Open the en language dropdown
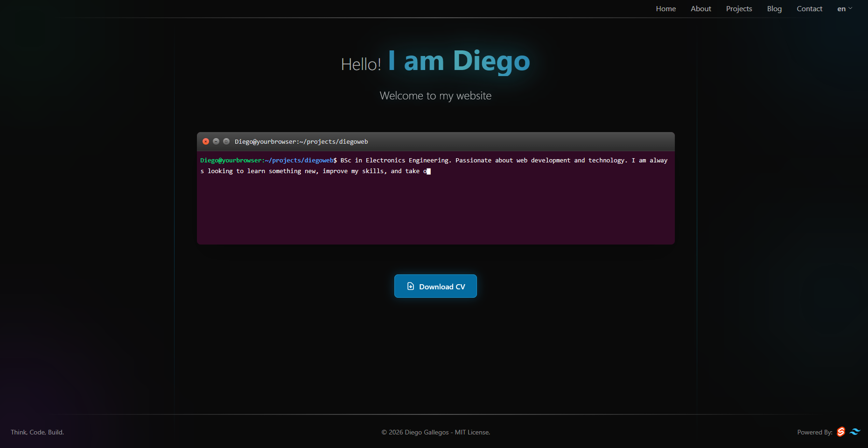Viewport: 868px width, 448px height. (x=842, y=8)
